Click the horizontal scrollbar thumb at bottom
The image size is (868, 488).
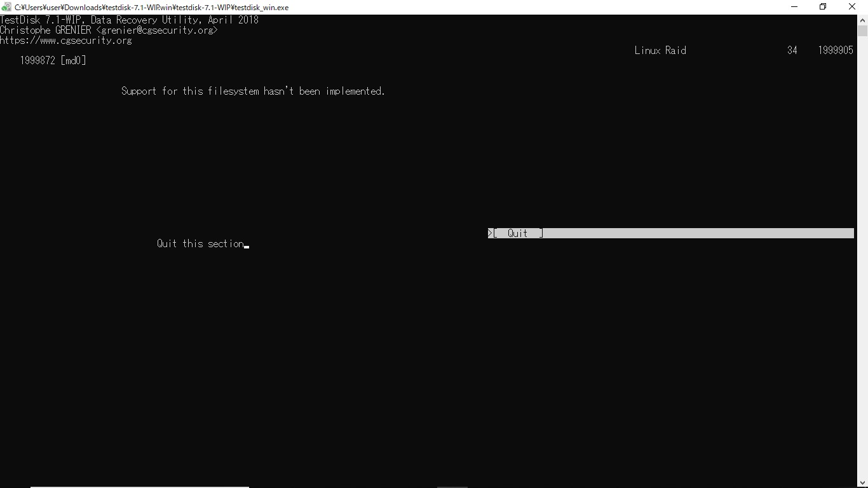point(140,487)
